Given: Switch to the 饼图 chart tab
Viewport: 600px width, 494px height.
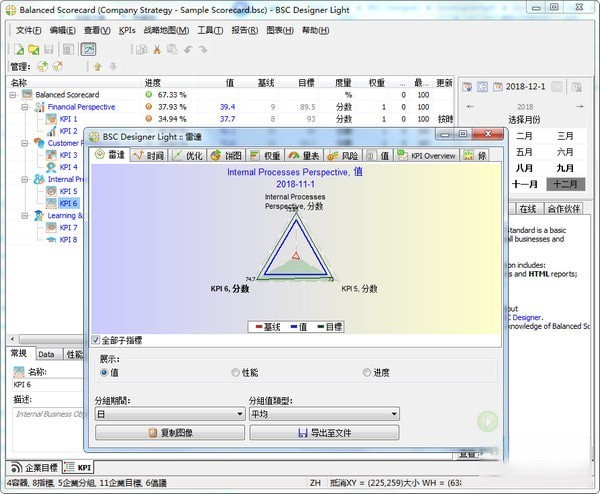Looking at the screenshot, I should point(227,155).
